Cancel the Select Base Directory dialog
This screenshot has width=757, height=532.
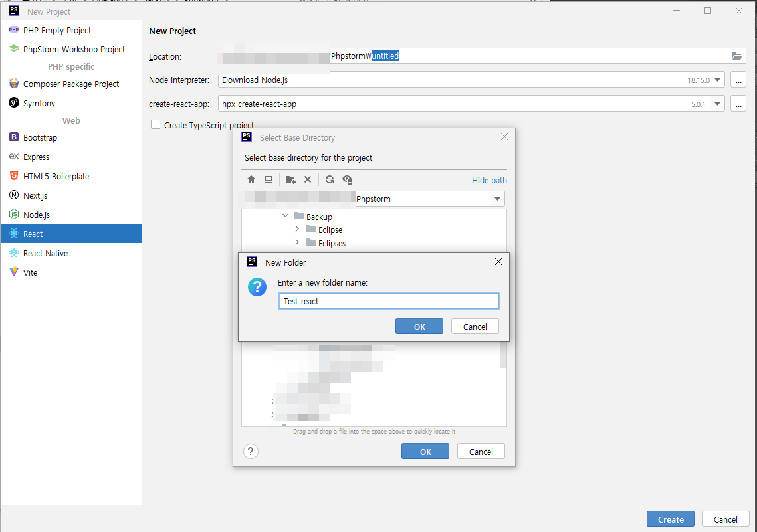point(481,452)
